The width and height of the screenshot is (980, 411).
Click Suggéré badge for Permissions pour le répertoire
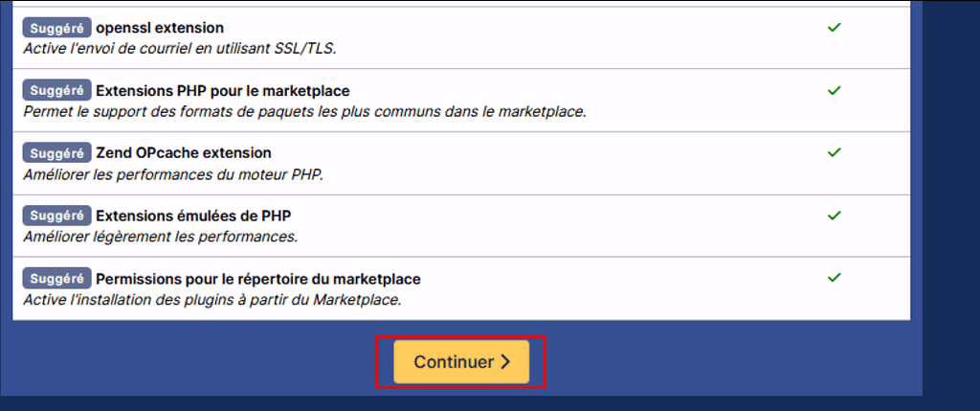[56, 279]
